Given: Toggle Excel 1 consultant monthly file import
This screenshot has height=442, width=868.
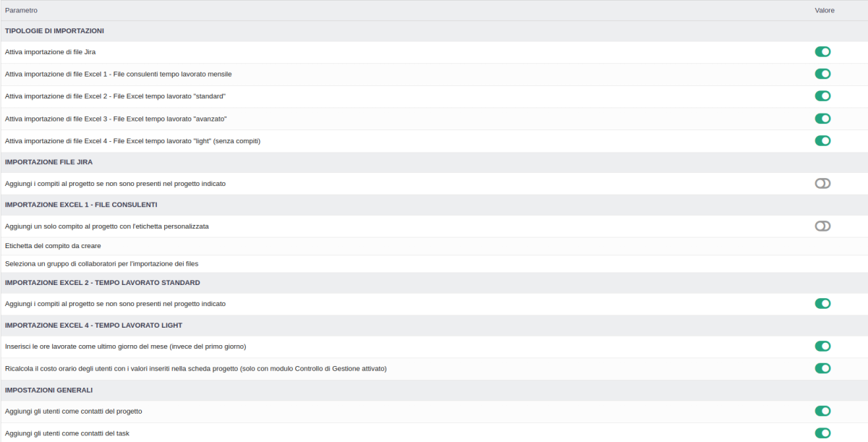Looking at the screenshot, I should tap(822, 74).
